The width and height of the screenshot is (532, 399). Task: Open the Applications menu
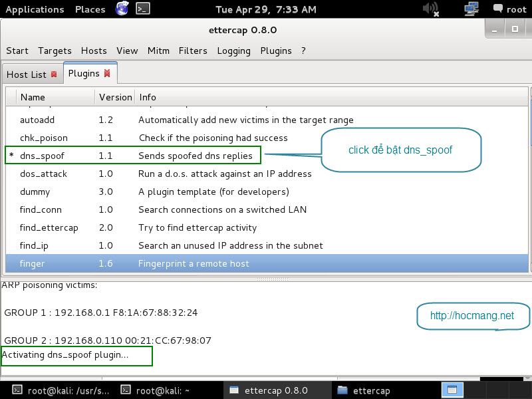click(35, 9)
